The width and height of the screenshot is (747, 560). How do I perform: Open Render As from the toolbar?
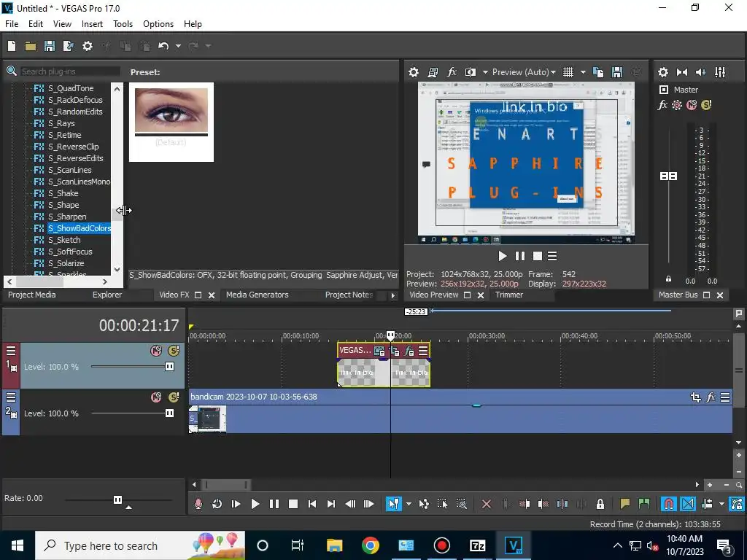click(69, 46)
